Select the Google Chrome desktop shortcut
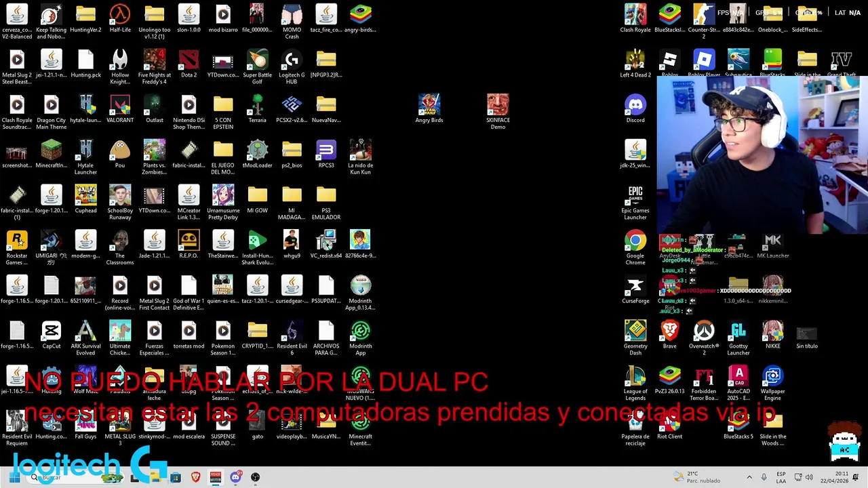 point(635,248)
